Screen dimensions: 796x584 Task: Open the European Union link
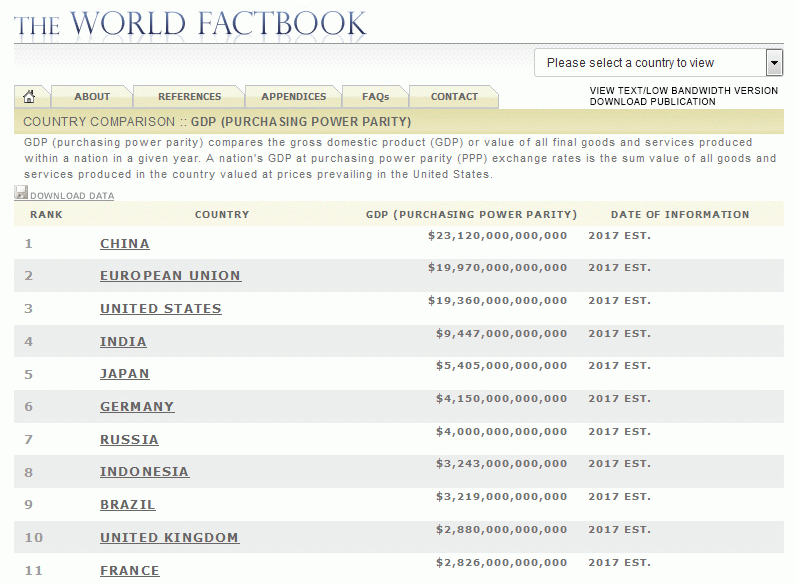click(170, 276)
